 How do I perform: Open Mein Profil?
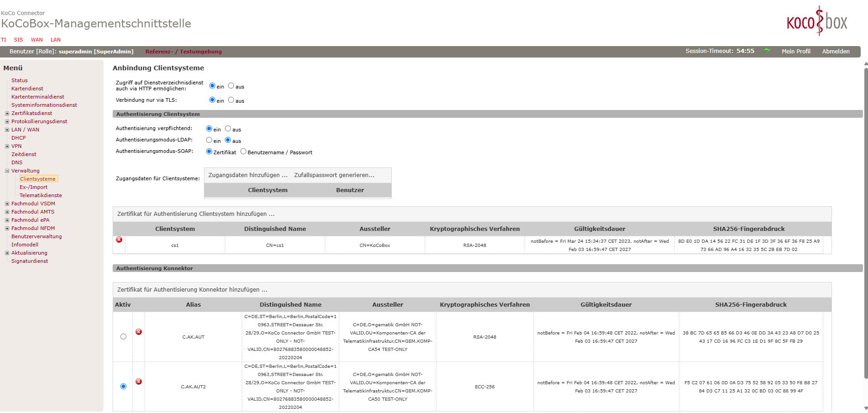tap(796, 52)
